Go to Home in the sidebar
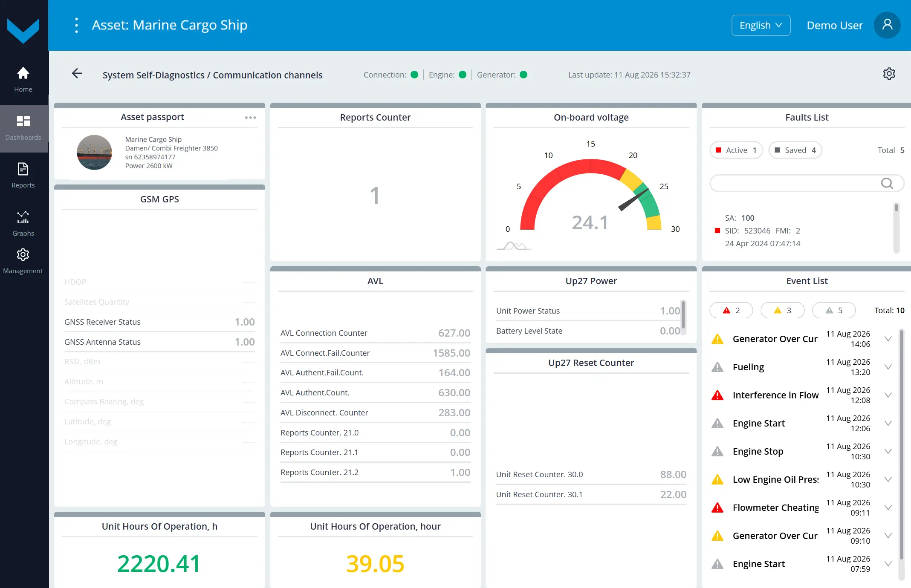The image size is (911, 588). pyautogui.click(x=23, y=80)
